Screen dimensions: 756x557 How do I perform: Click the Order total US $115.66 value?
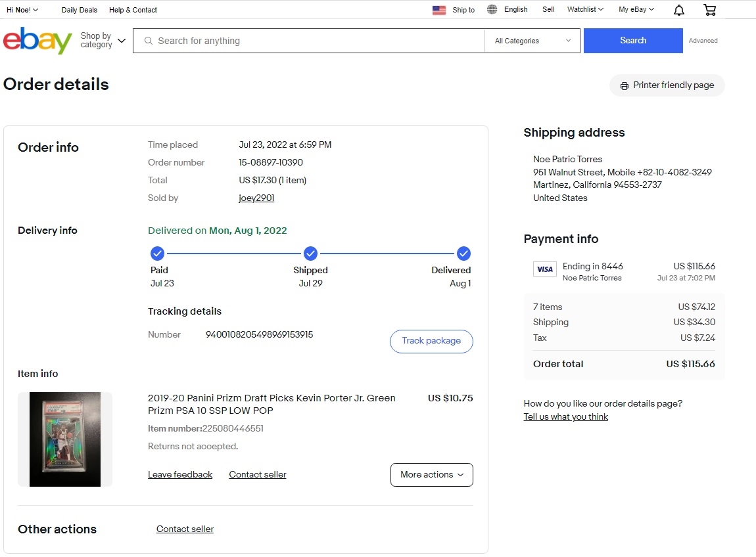pos(690,364)
